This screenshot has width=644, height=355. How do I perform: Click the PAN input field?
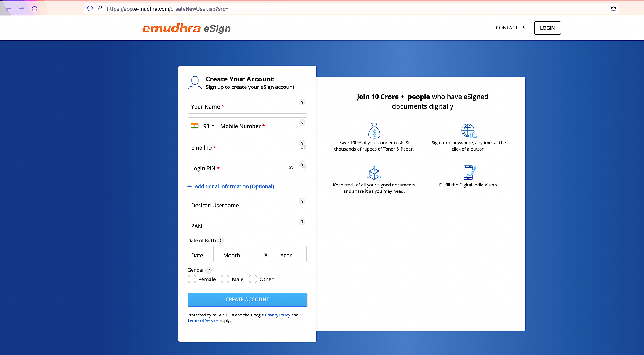pos(247,225)
